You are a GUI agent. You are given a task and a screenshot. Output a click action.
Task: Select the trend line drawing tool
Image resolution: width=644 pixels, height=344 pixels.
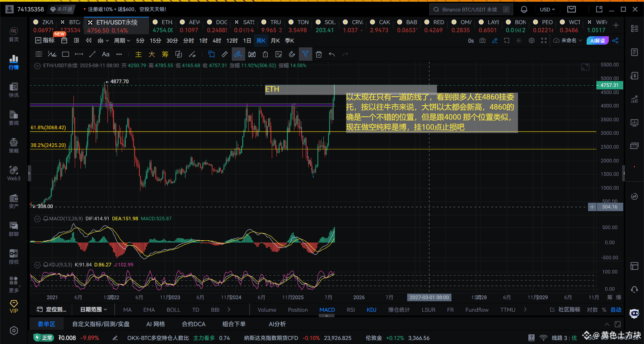pos(92,54)
